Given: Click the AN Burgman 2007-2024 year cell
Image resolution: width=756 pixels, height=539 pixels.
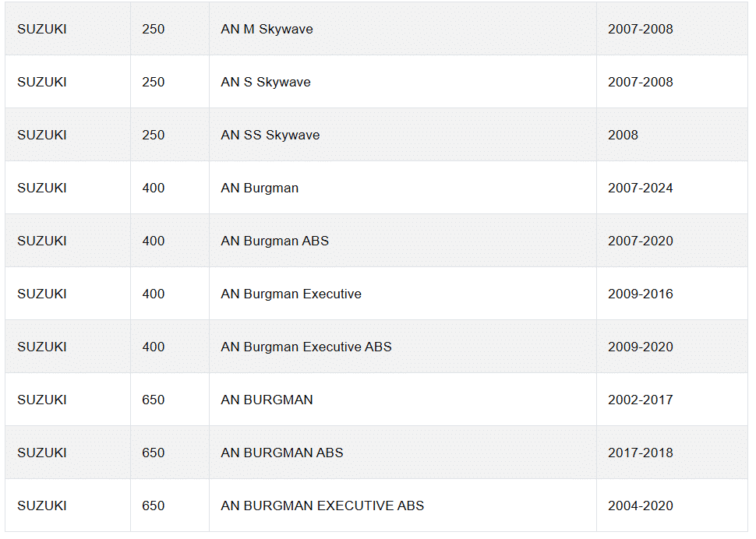Looking at the screenshot, I should (x=640, y=188).
